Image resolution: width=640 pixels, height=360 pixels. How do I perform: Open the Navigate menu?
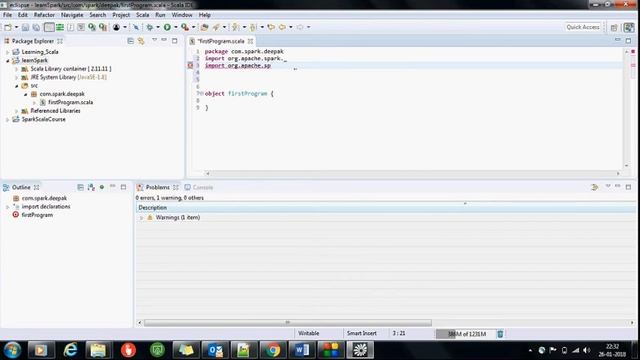click(x=72, y=15)
